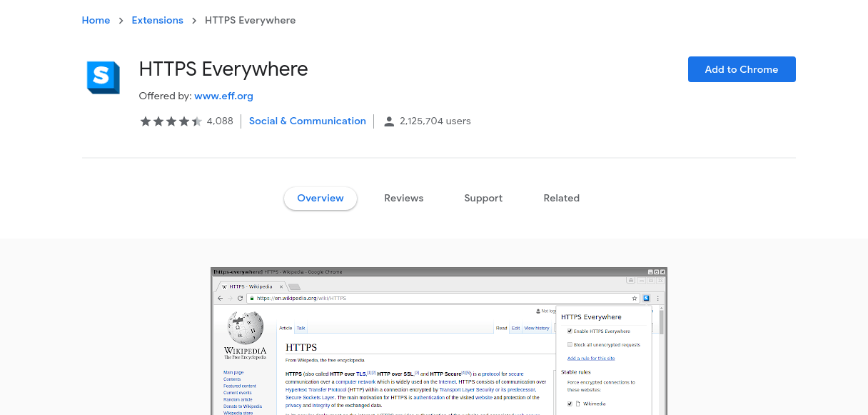Click the users person icon
Viewport: 868px width, 415px height.
(x=389, y=121)
